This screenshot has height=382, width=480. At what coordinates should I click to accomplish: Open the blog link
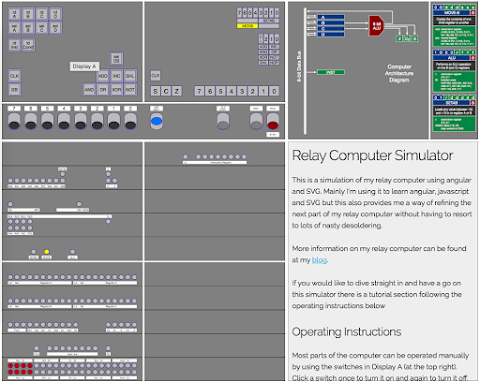319,260
